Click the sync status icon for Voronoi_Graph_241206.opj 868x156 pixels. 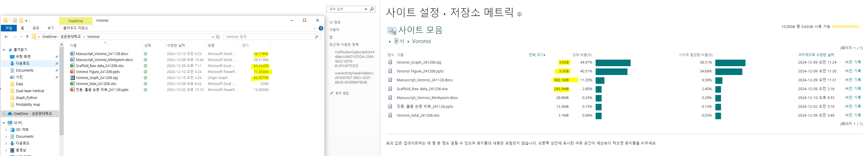point(145,78)
